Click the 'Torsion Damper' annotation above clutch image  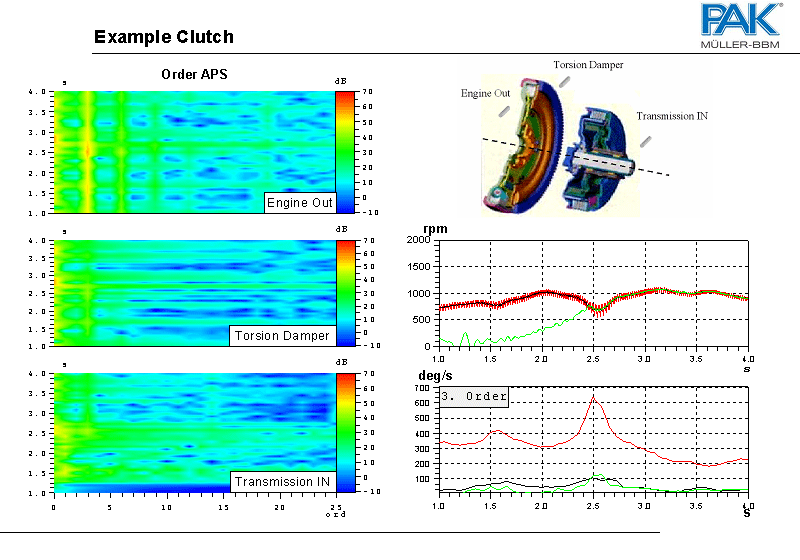click(x=588, y=65)
